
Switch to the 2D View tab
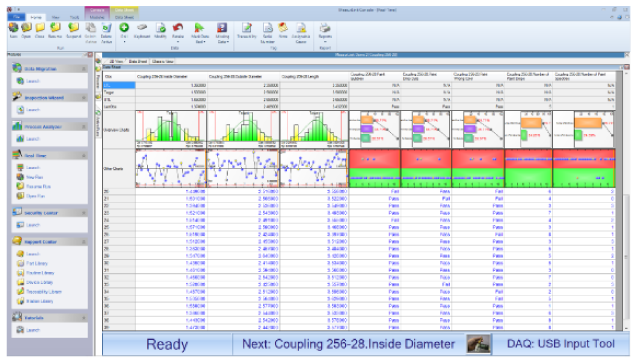click(116, 61)
